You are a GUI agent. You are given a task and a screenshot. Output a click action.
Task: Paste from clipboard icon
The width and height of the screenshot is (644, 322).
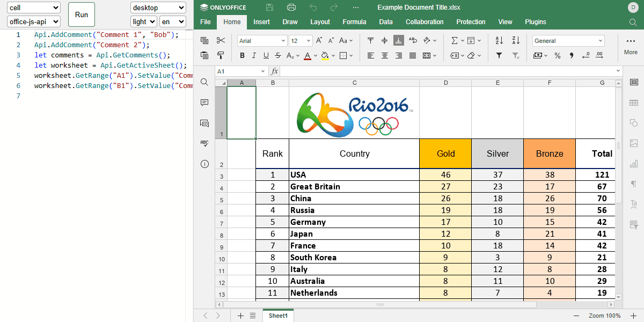[x=204, y=55]
